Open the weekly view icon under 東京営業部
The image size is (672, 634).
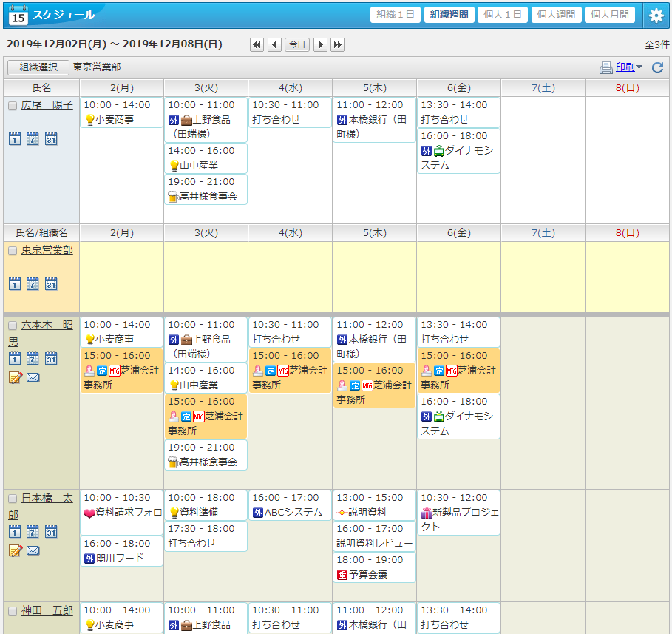[33, 284]
